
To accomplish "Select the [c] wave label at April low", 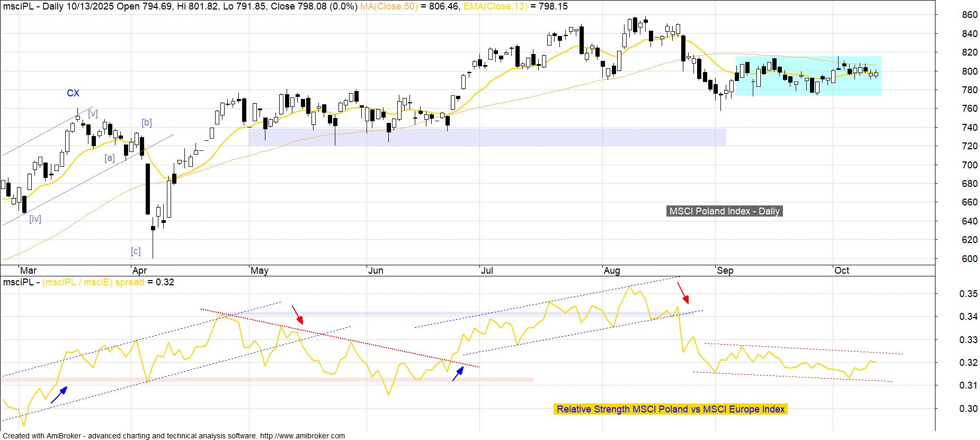I will pyautogui.click(x=136, y=251).
